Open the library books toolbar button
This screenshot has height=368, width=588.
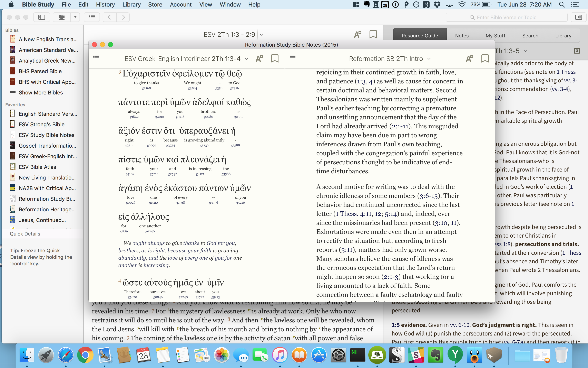click(x=62, y=17)
